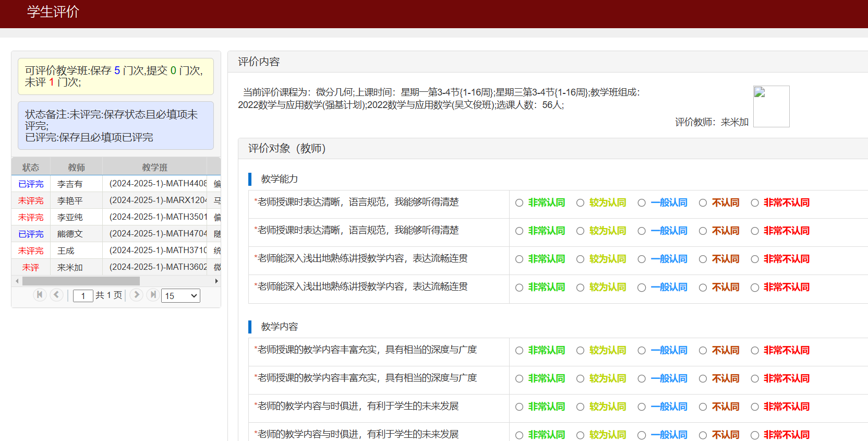Mark 非常不认同 on third 教学能力 question
Viewport: 868px width, 441px height.
coord(755,259)
